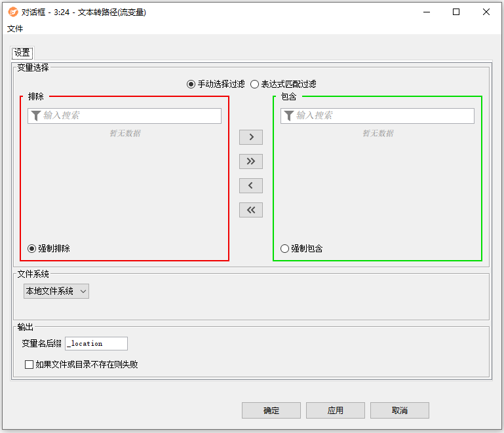Click the filter funnel icon in the 排除 search box
Viewport: 504px width, 433px height.
coord(35,116)
